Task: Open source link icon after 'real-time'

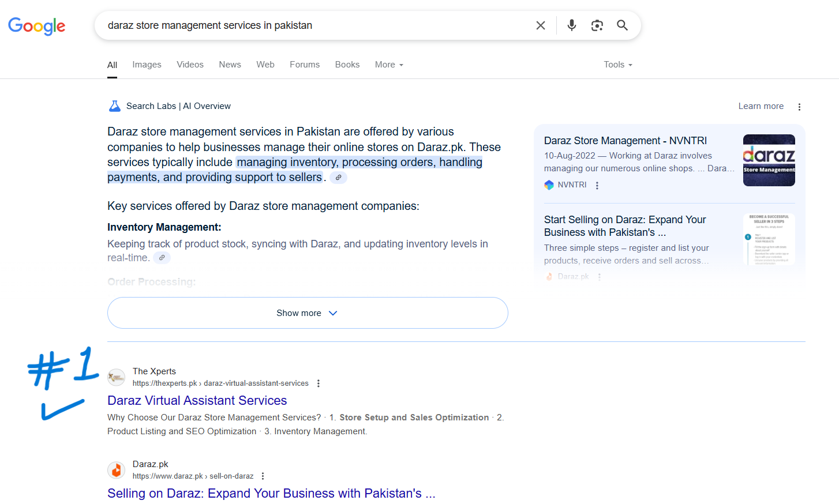Action: [x=162, y=258]
